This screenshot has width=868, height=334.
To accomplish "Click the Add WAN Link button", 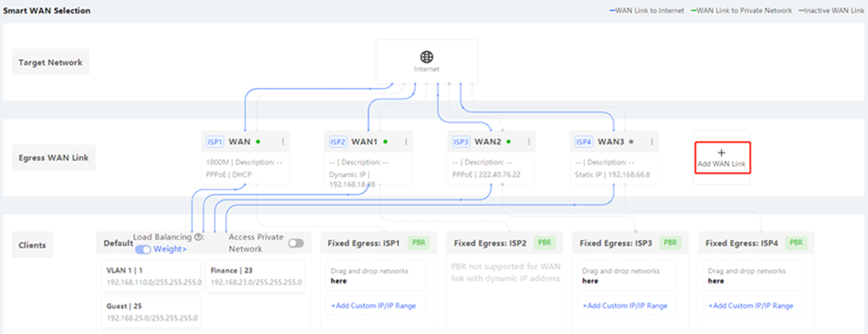I will click(x=721, y=158).
